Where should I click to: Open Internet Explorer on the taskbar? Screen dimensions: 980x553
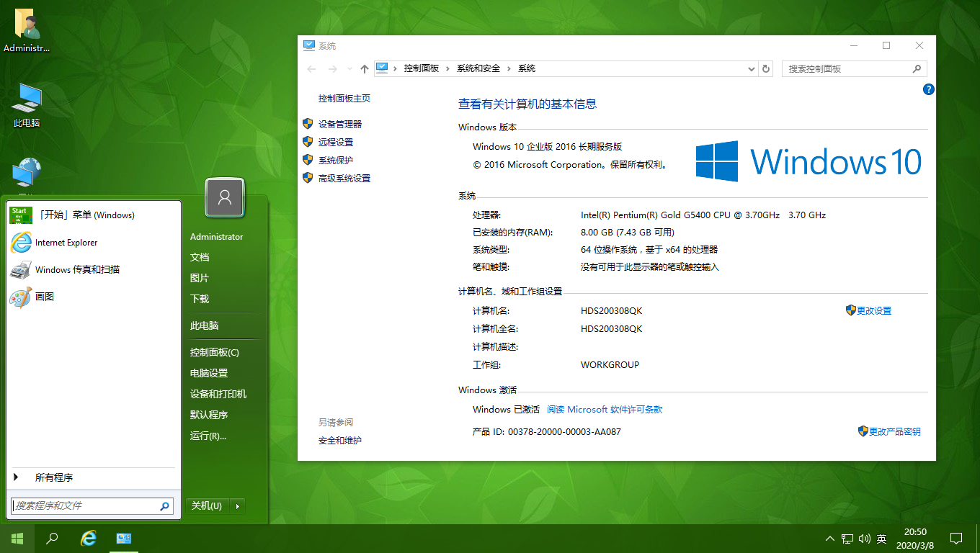coord(89,538)
